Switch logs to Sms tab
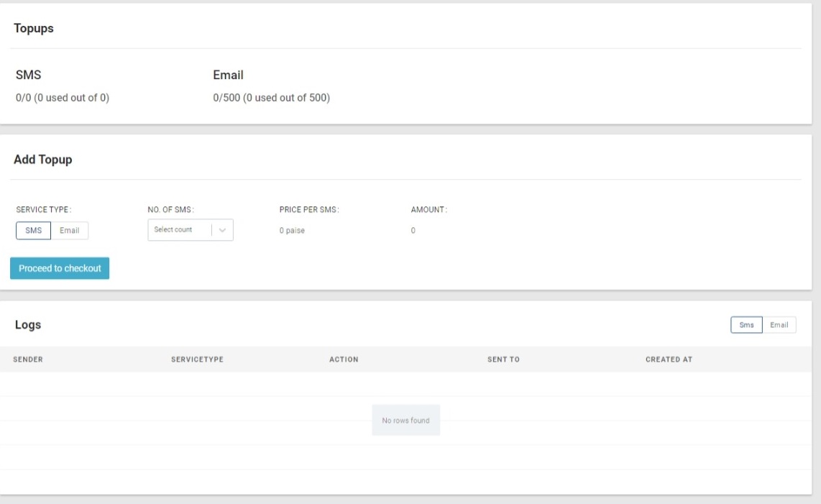Image resolution: width=821 pixels, height=504 pixels. (746, 325)
